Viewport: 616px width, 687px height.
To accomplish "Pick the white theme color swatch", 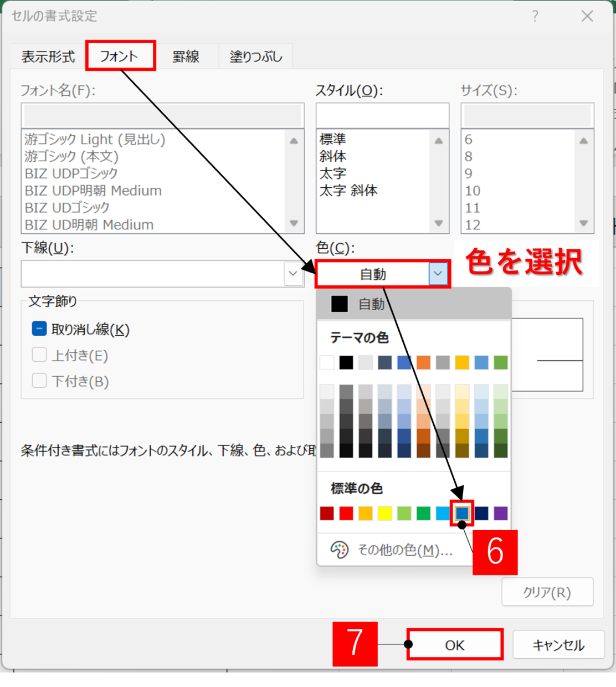I will coord(327,362).
